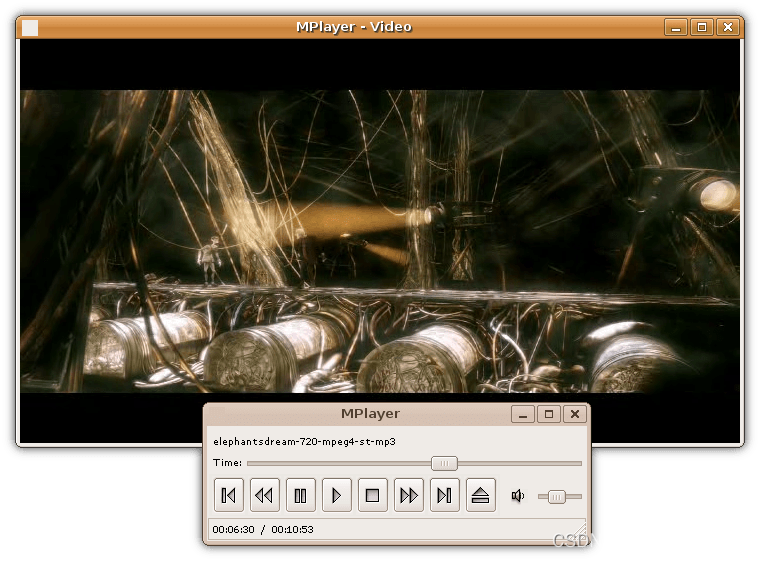
Task: Click the video frame in MPlayer - Video
Action: tap(380, 241)
